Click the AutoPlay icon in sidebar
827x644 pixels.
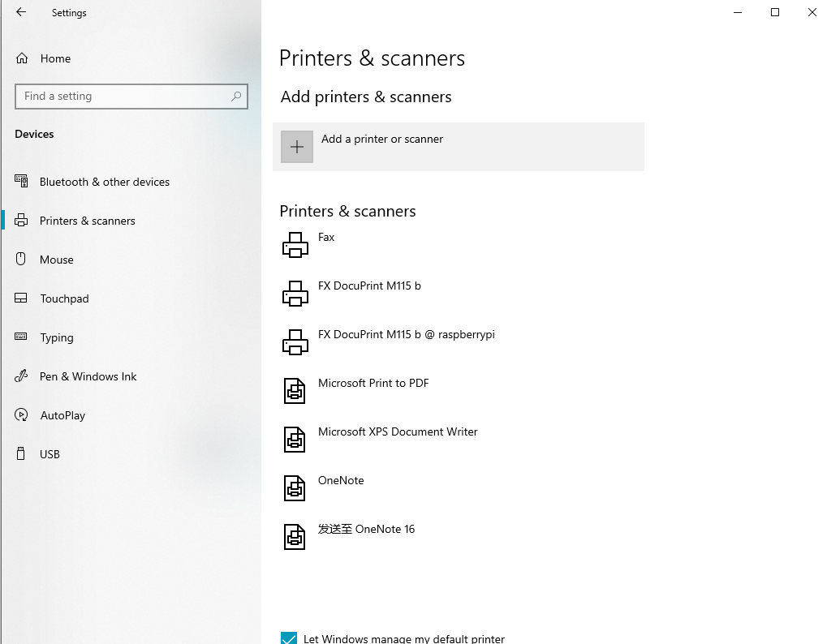pos(21,414)
